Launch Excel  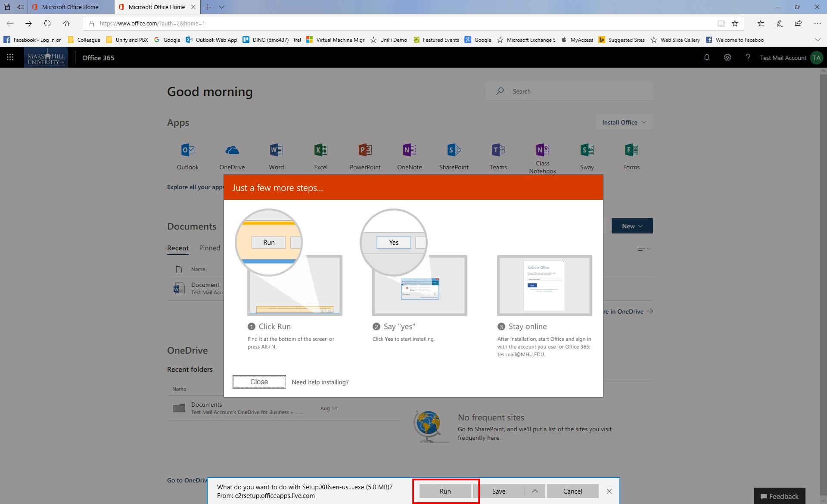click(x=320, y=156)
